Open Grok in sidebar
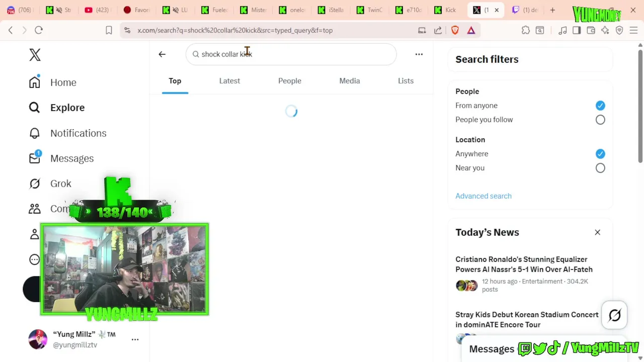The height and width of the screenshot is (362, 644). 50,184
